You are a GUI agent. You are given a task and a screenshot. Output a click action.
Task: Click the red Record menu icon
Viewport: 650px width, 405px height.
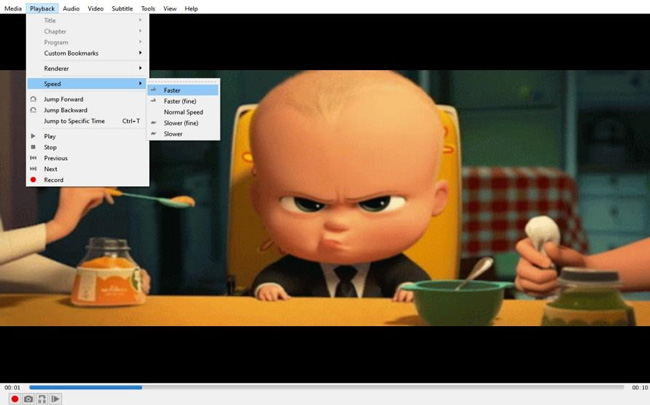(33, 179)
